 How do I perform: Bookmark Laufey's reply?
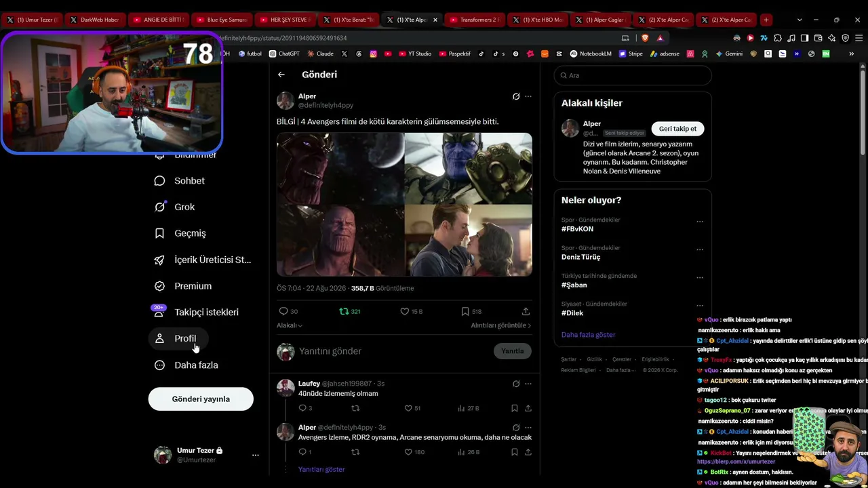point(515,408)
